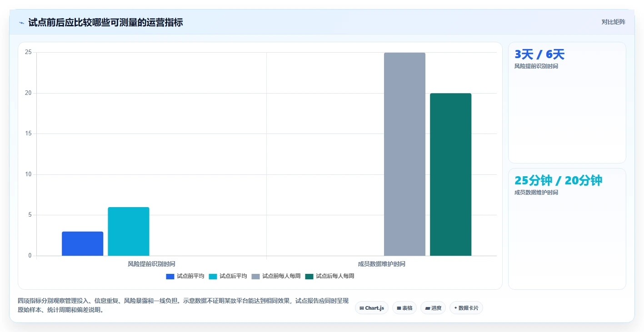Click the 数据卡片 tag chip
Viewport: 644px width, 332px height.
click(x=466, y=308)
